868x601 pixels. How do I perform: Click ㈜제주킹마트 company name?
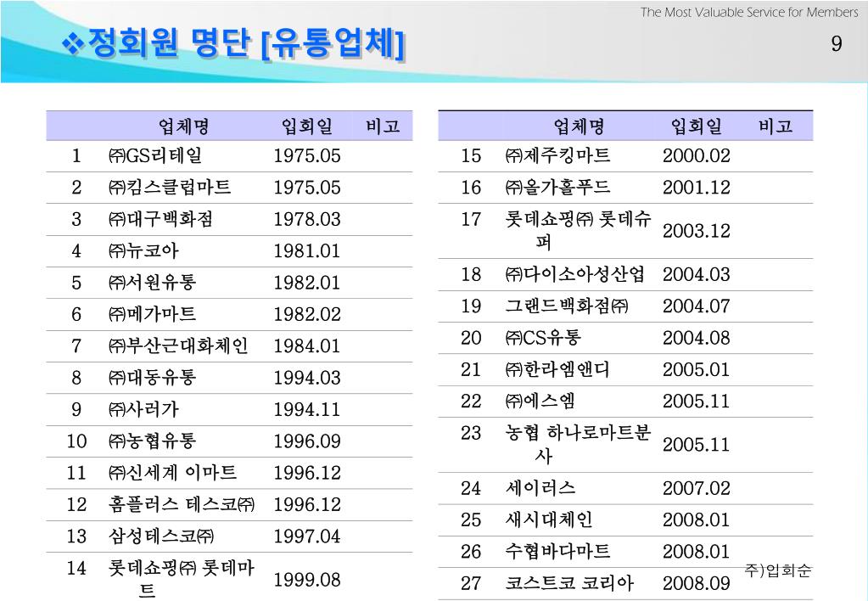(558, 155)
